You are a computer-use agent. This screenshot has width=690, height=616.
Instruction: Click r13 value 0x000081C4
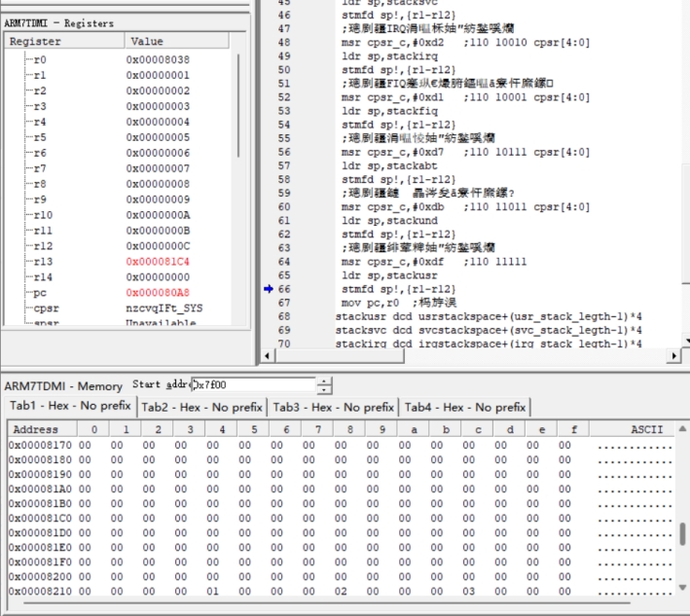(158, 262)
